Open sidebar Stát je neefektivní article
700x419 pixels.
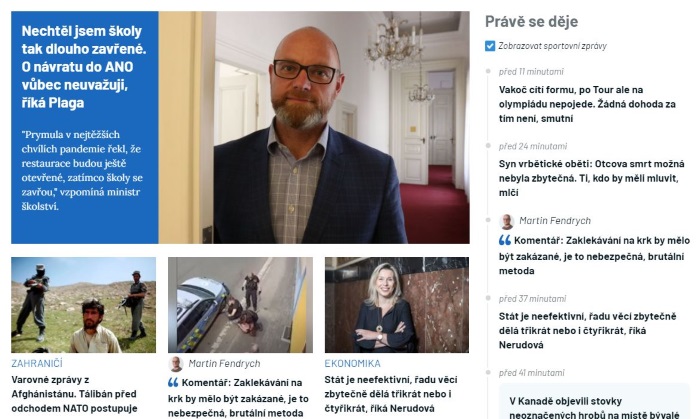pyautogui.click(x=588, y=331)
